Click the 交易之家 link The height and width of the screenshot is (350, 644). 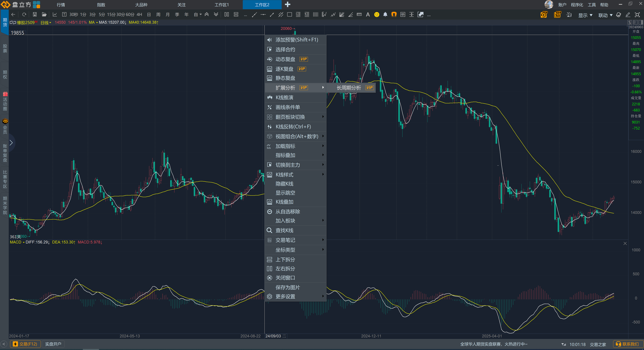pos(598,344)
